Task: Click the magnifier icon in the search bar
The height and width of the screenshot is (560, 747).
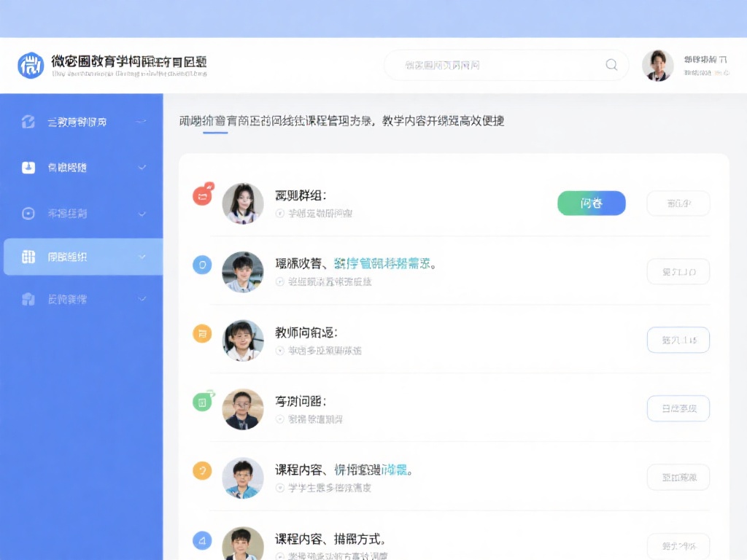Action: 611,65
